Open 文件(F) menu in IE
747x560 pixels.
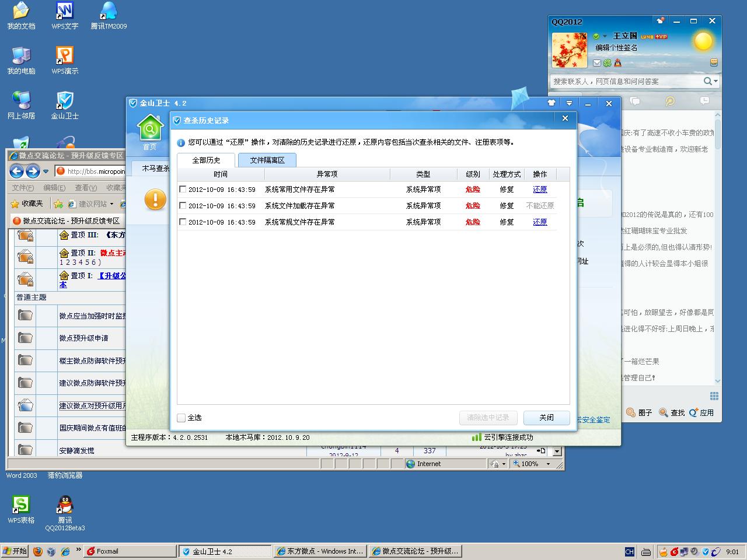tap(23, 187)
